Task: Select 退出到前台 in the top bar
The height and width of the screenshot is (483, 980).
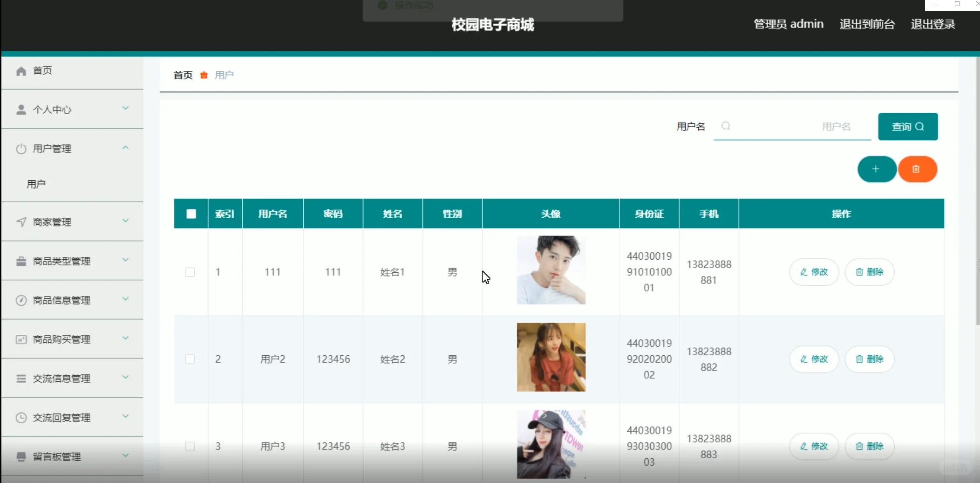Action: 867,24
